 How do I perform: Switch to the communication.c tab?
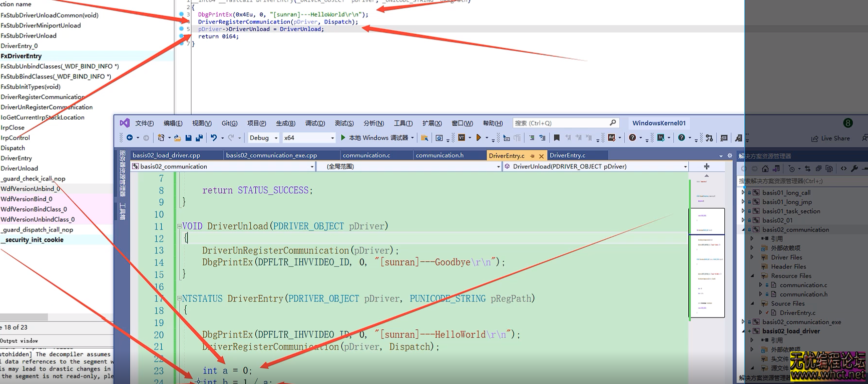click(x=366, y=155)
